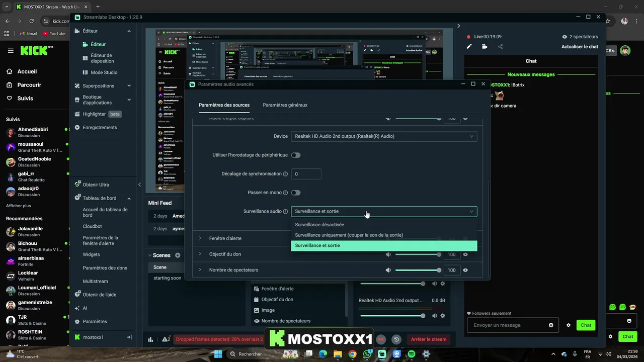Collapse the Scenes panel arrow
Viewport: 644px width, 362px height.
(150, 255)
